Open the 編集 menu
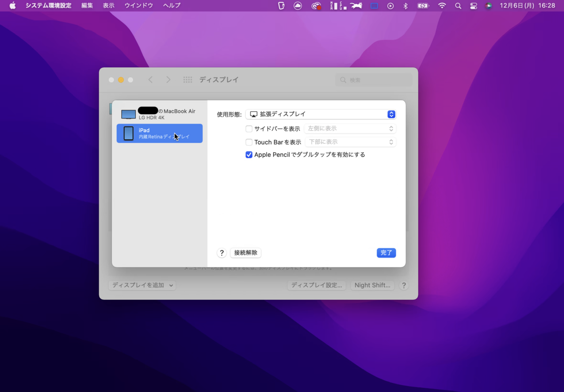 click(87, 6)
